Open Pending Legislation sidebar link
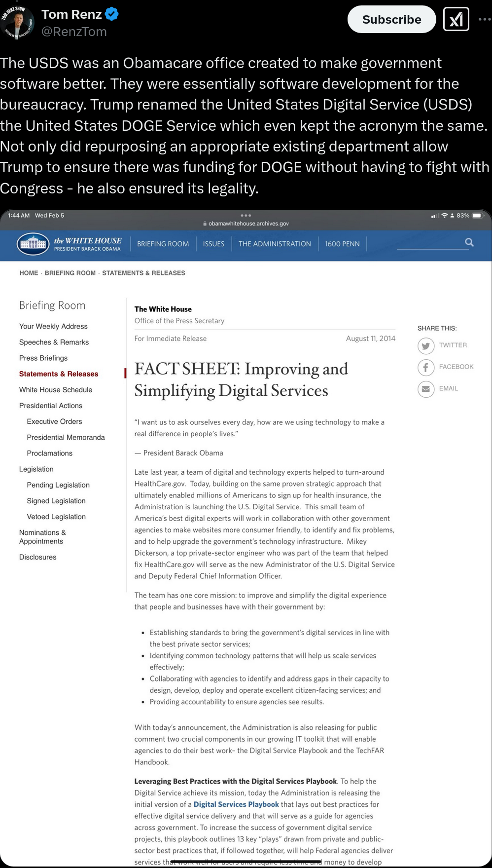 58,485
